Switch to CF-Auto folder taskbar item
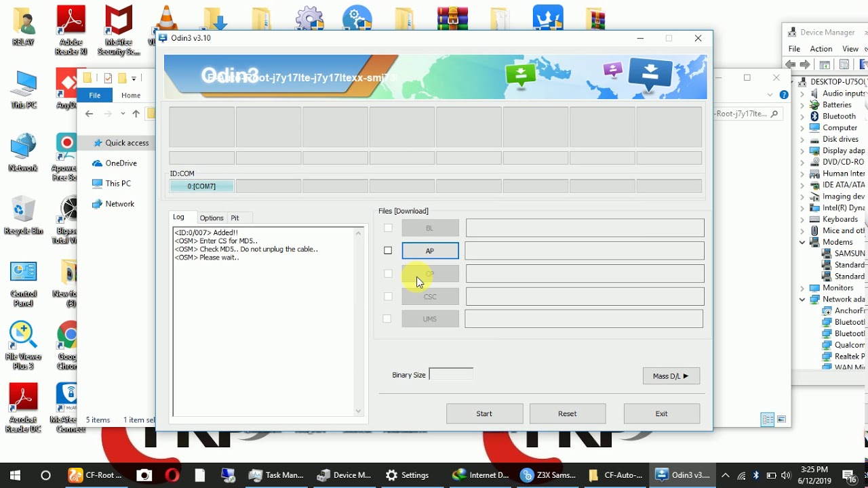 coord(616,475)
